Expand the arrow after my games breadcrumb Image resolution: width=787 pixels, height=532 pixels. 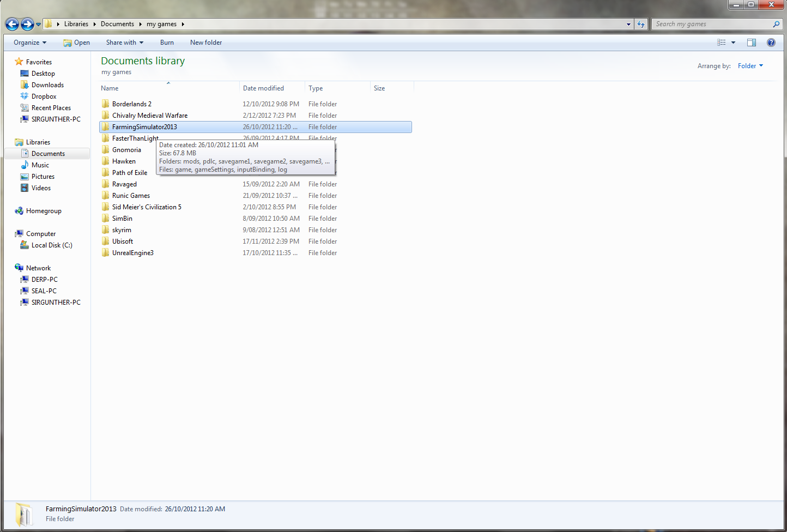pyautogui.click(x=183, y=24)
